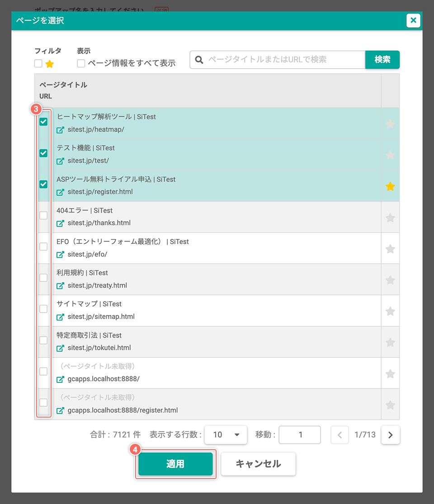Open the 表示する行数 dropdown

226,435
